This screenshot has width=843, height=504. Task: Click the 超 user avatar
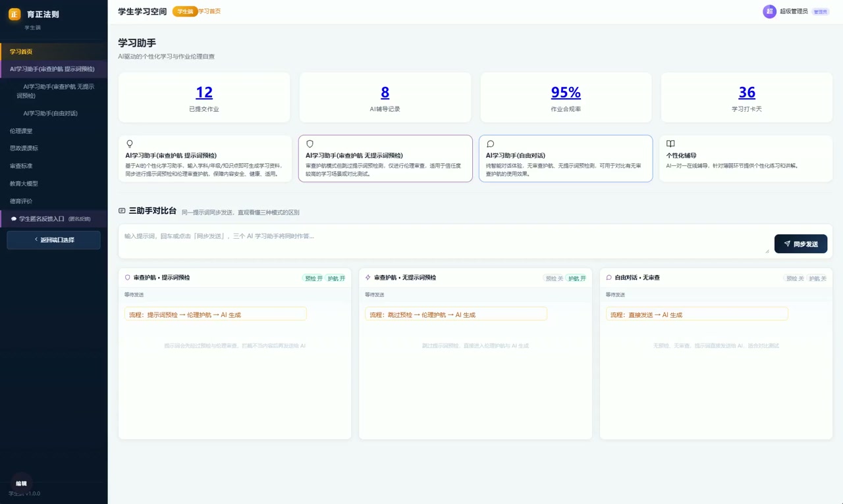pyautogui.click(x=769, y=12)
